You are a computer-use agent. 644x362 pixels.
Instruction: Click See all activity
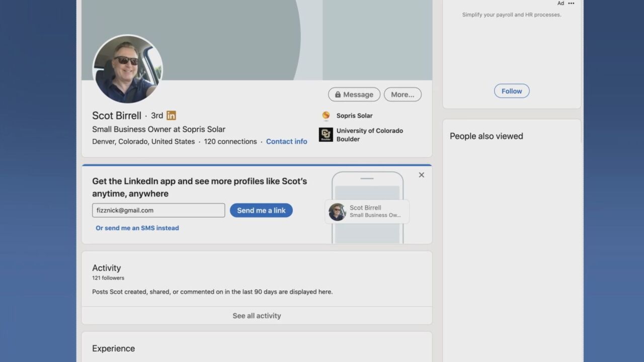click(x=257, y=316)
